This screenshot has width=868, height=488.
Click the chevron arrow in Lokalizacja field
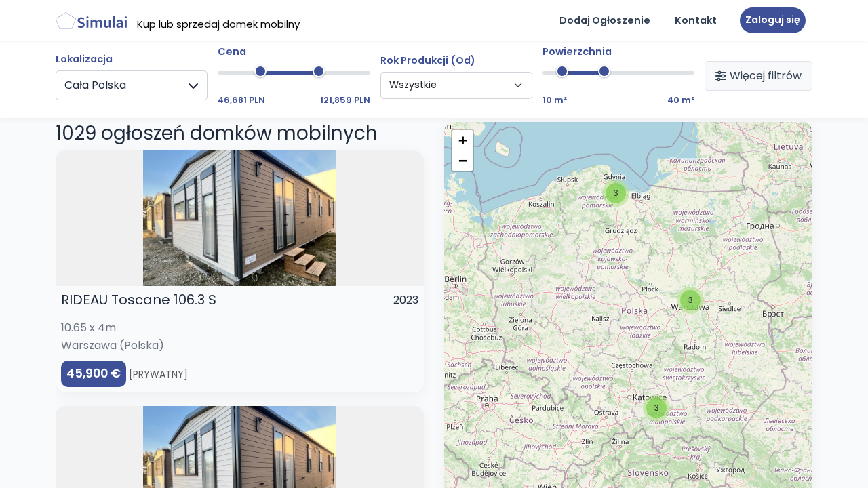tap(193, 85)
